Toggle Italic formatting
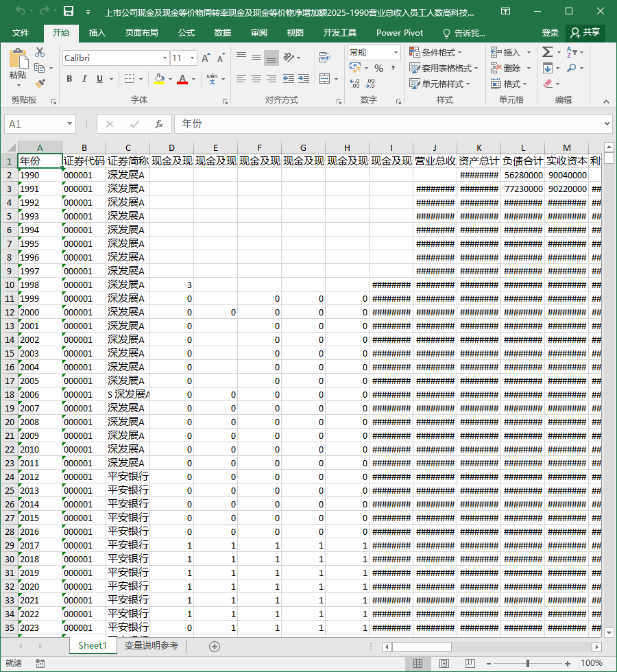 (84, 79)
